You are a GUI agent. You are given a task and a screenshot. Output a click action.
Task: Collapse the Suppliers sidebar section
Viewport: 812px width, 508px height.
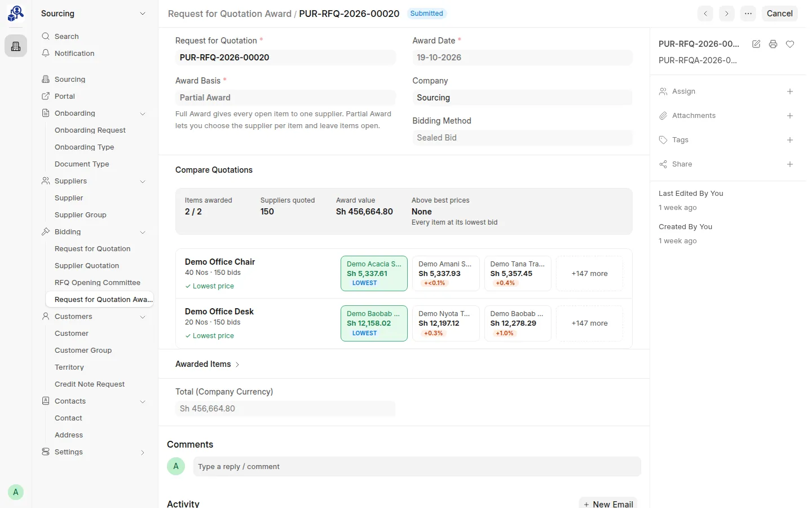pos(143,181)
